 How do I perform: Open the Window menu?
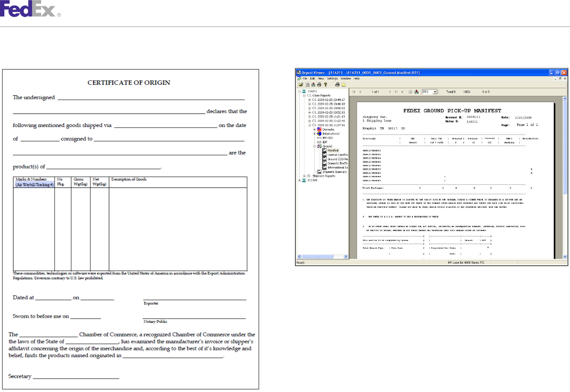[346, 78]
